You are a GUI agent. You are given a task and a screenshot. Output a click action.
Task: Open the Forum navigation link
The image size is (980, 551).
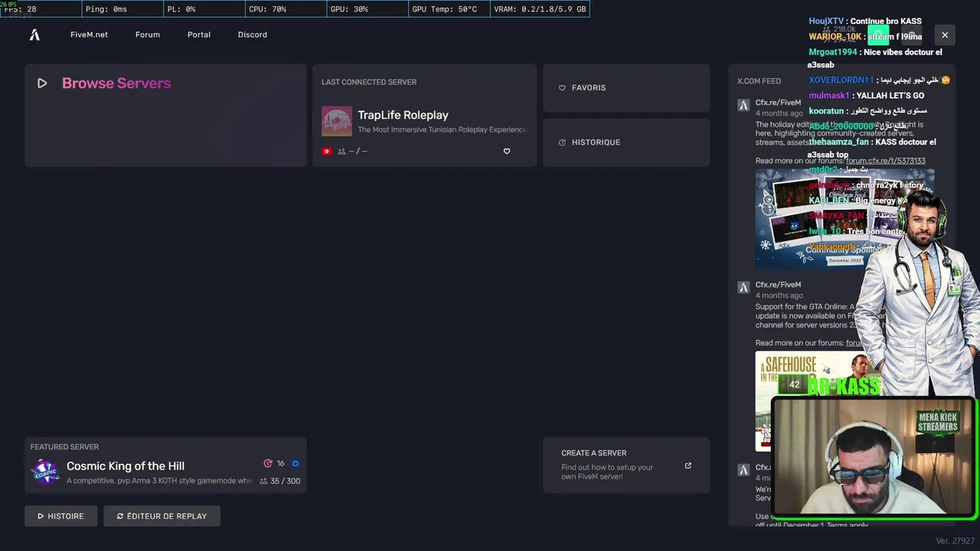click(148, 34)
